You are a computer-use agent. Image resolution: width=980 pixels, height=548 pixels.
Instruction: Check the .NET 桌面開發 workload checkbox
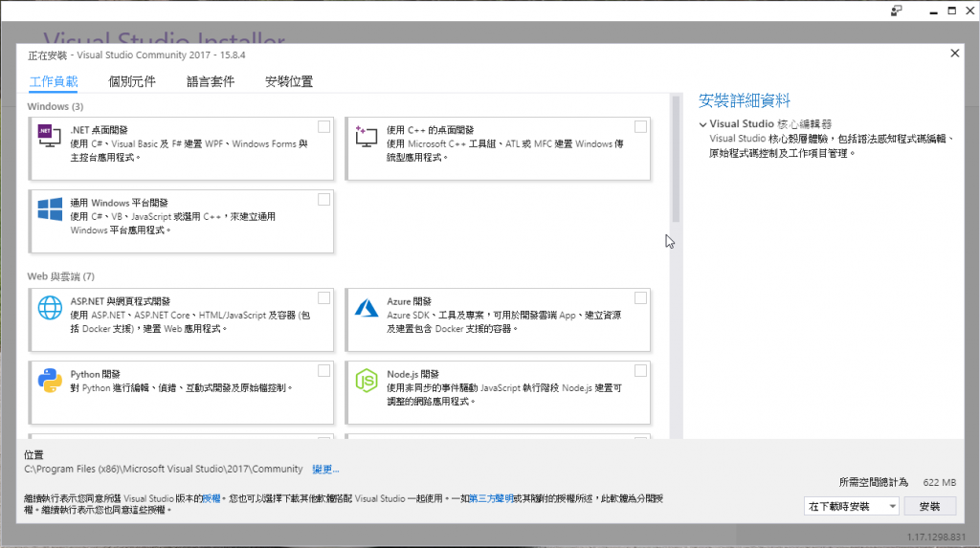323,127
